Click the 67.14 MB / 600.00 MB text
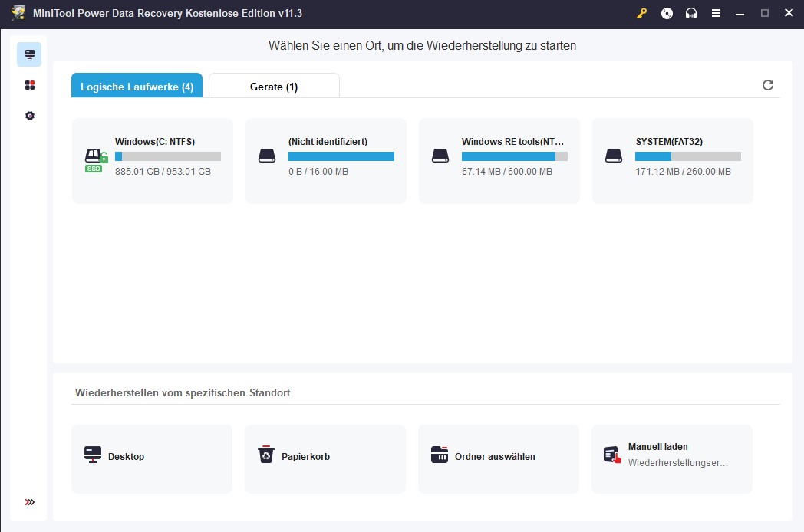Image resolution: width=804 pixels, height=532 pixels. coord(507,172)
